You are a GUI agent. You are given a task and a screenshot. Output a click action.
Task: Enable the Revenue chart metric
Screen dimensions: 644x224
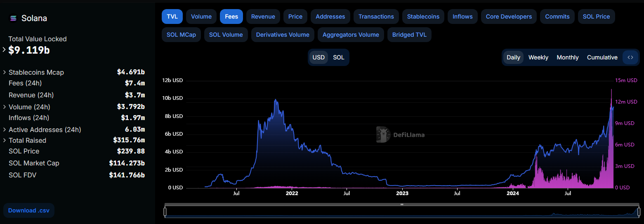point(263,17)
